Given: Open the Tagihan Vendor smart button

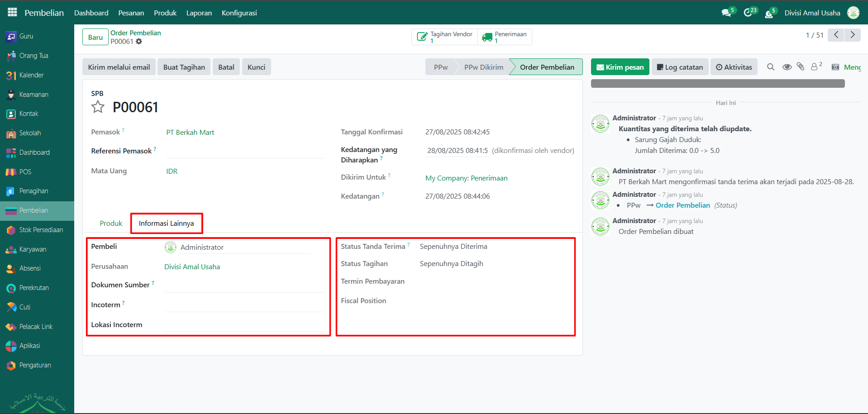Looking at the screenshot, I should point(445,37).
